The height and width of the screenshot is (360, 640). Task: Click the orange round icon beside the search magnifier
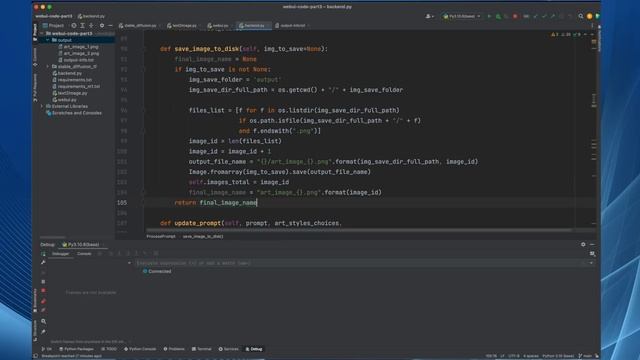(589, 16)
